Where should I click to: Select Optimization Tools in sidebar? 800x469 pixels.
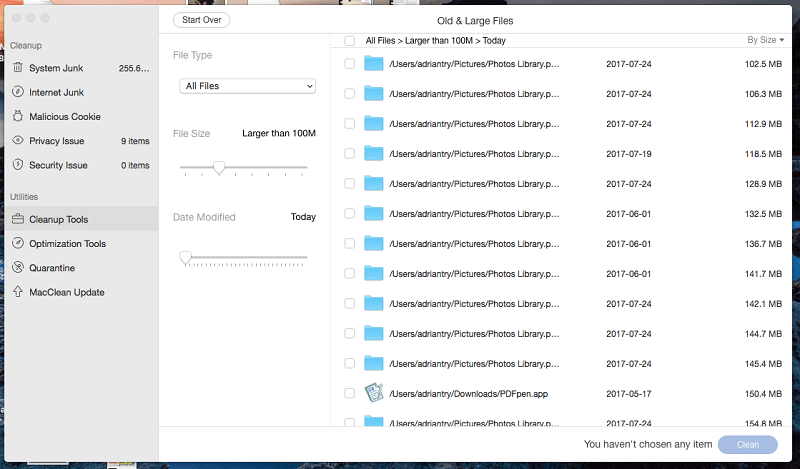[x=81, y=243]
